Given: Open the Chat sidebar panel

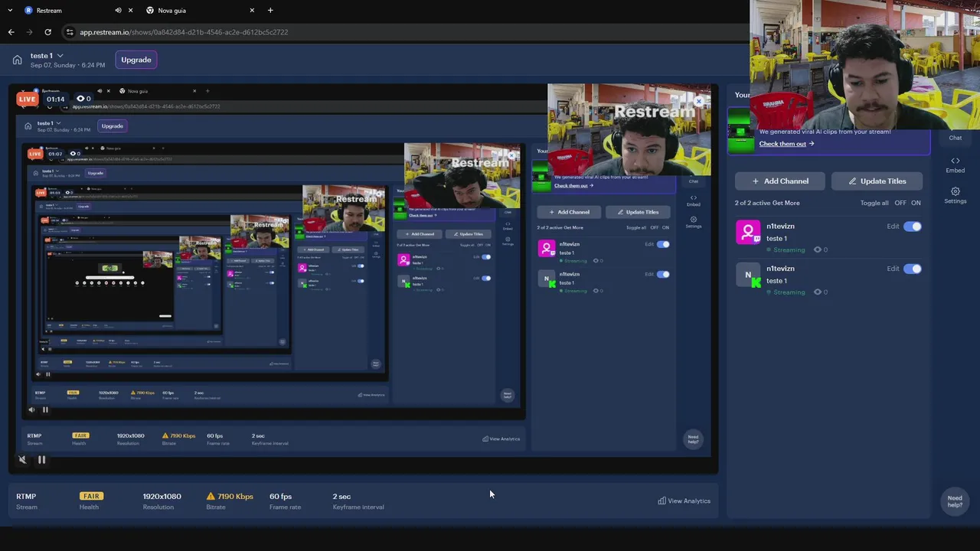Looking at the screenshot, I should pos(955,137).
